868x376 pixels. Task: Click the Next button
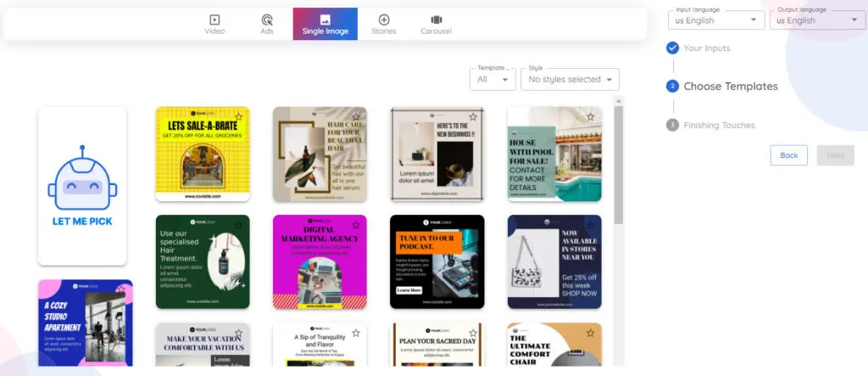tap(835, 155)
